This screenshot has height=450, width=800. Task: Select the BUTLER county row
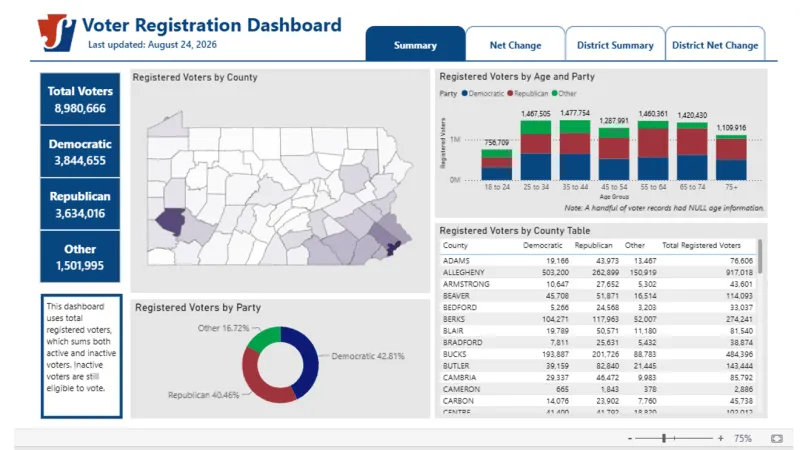(x=598, y=366)
